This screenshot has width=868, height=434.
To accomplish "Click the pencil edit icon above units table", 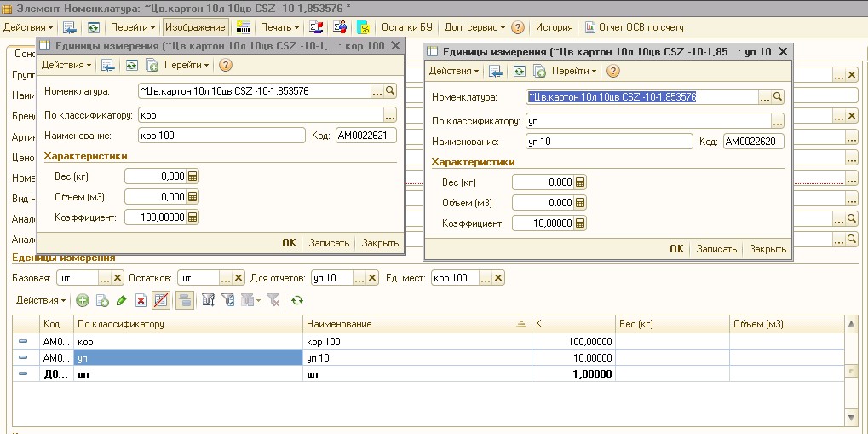I will [x=121, y=300].
